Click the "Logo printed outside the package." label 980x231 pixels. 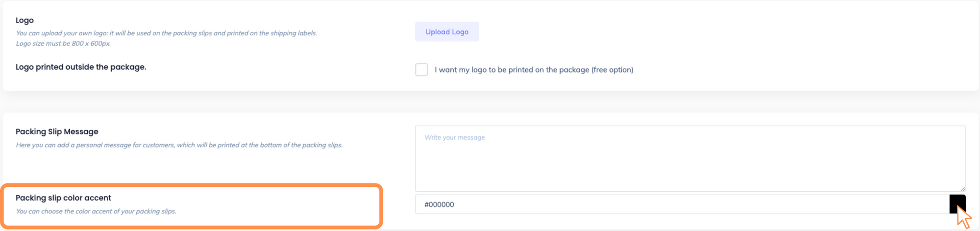click(81, 67)
